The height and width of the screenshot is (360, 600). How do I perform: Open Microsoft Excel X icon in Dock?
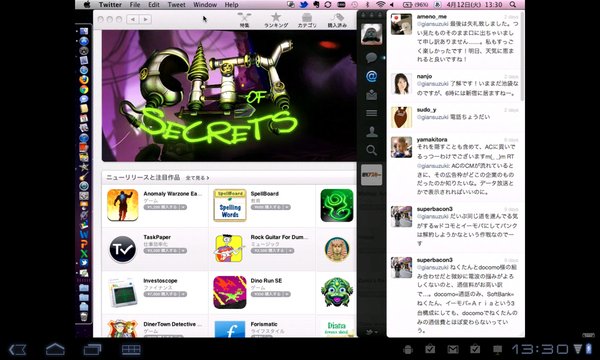point(84,253)
